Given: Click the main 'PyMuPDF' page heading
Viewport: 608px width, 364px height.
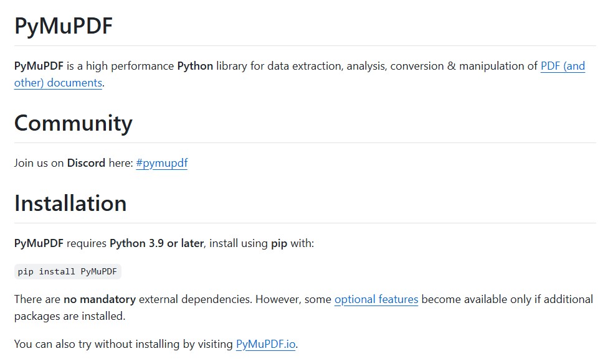Looking at the screenshot, I should [x=63, y=26].
